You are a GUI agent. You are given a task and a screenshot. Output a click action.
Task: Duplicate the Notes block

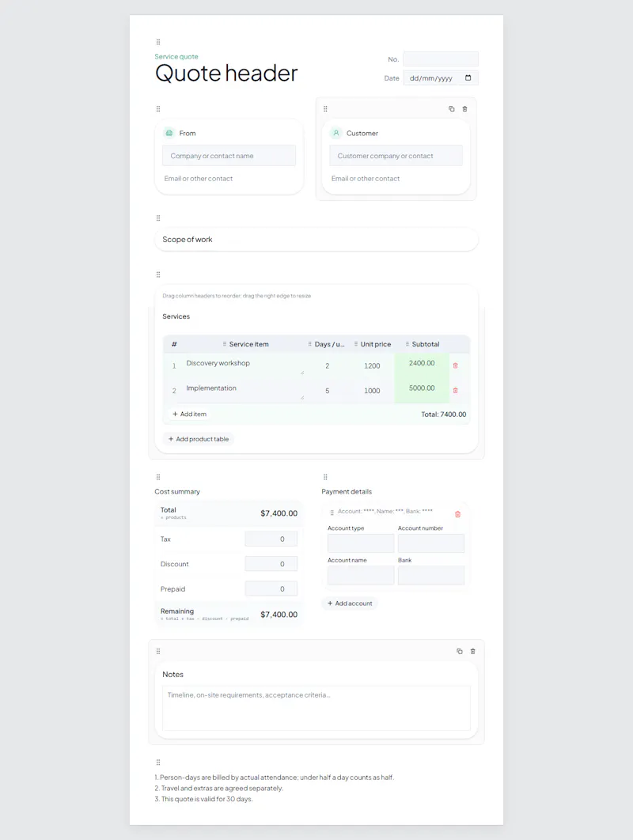[460, 652]
